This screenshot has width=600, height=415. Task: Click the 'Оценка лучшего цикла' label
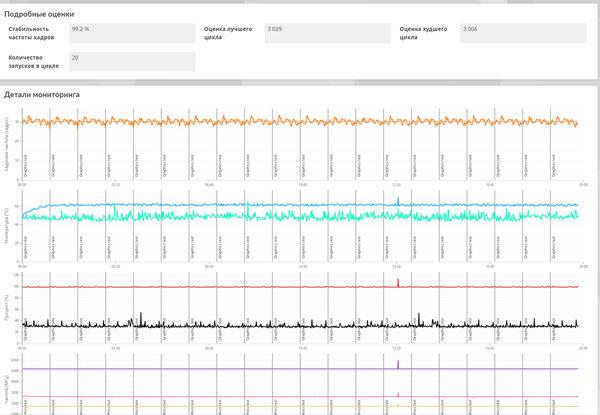[228, 33]
